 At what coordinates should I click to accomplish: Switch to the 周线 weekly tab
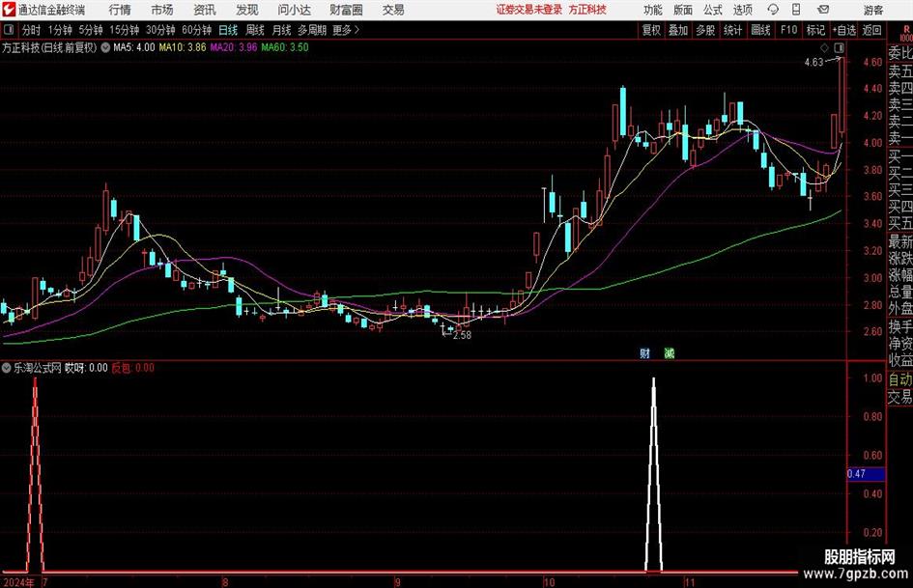(254, 30)
